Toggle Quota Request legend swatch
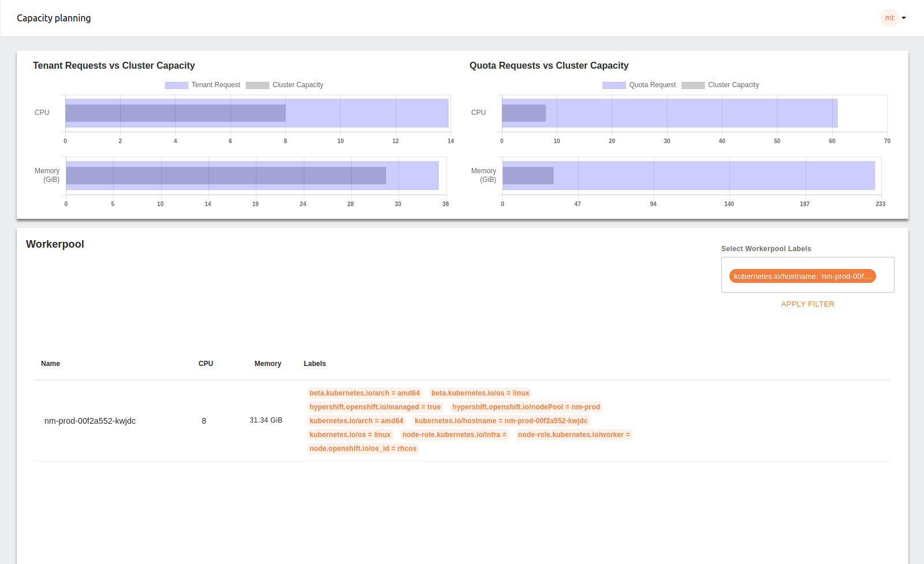 pyautogui.click(x=614, y=85)
